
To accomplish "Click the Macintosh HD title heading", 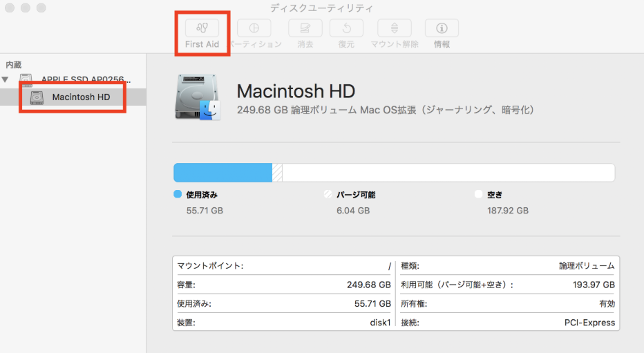I will [x=296, y=91].
